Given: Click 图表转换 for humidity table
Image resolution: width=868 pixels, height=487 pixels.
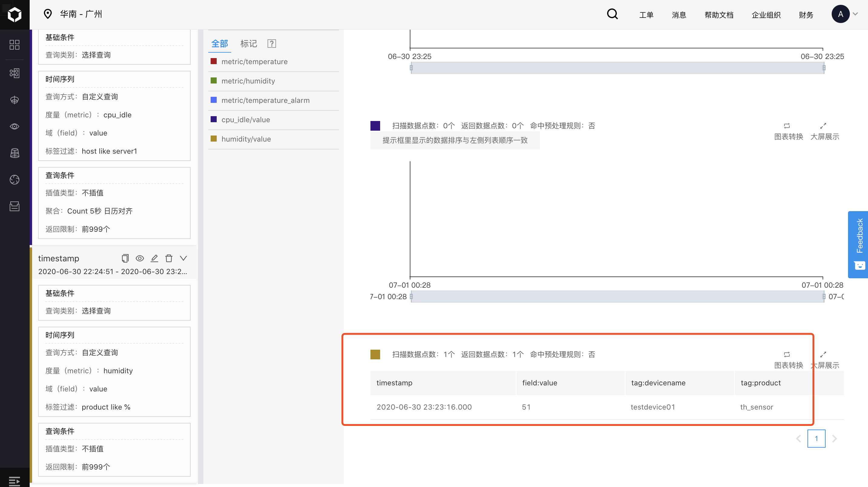Looking at the screenshot, I should tap(788, 359).
